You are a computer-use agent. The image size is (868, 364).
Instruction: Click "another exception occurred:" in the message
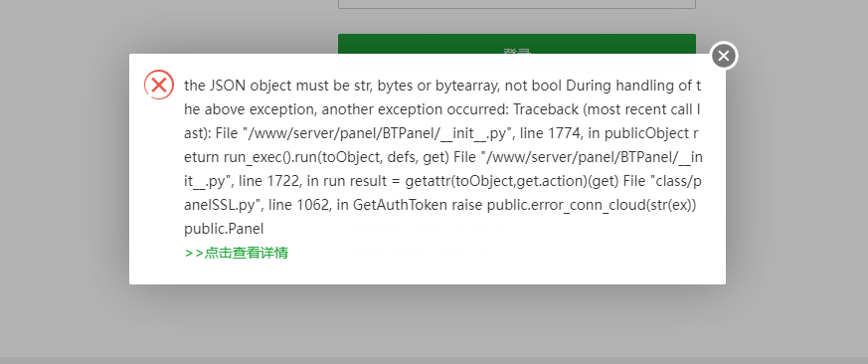[x=416, y=109]
